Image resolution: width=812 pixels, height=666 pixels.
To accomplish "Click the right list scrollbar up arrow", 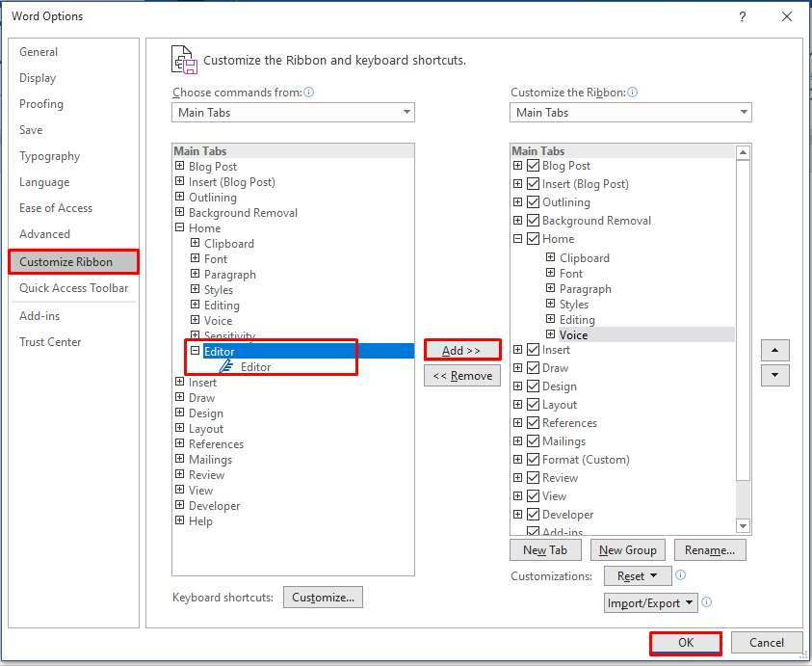I will tap(743, 152).
